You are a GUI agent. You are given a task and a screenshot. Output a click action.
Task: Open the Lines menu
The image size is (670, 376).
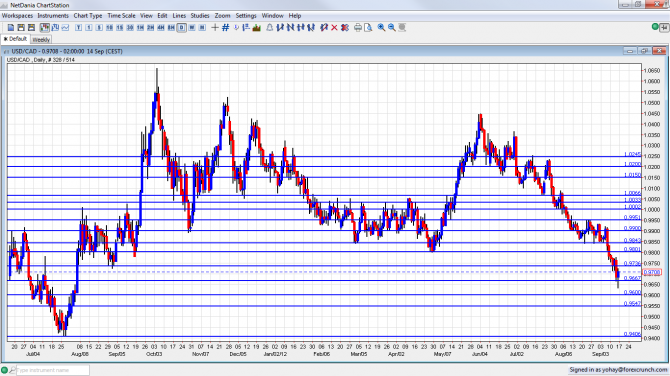click(179, 16)
